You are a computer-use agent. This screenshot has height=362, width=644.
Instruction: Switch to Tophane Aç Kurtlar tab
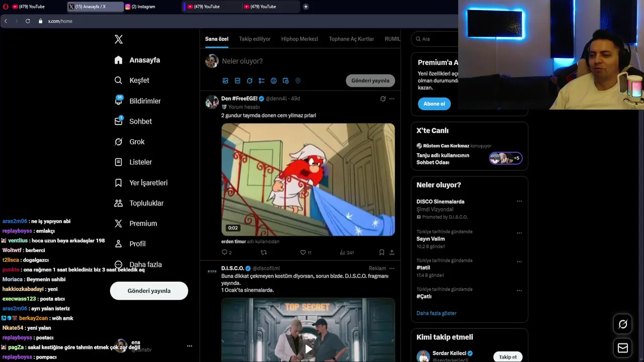351,39
